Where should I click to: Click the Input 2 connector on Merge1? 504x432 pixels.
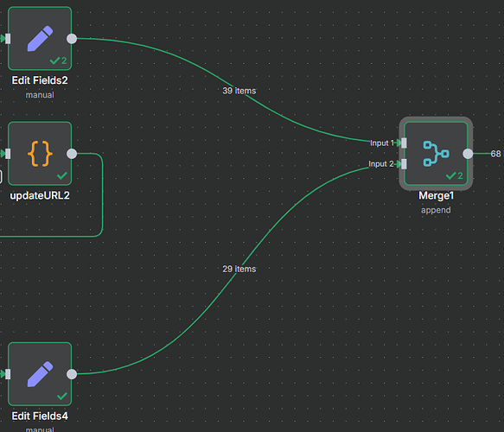click(404, 164)
